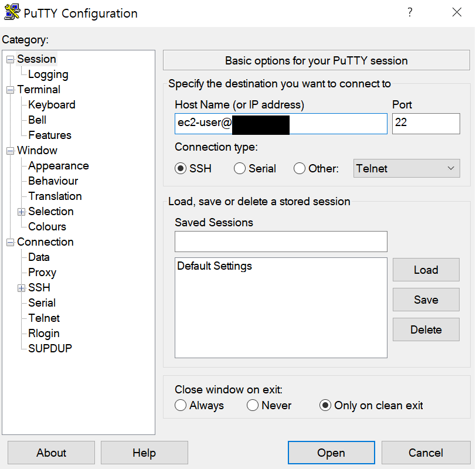Open the Connection category
The image size is (476, 469).
pyautogui.click(x=45, y=242)
